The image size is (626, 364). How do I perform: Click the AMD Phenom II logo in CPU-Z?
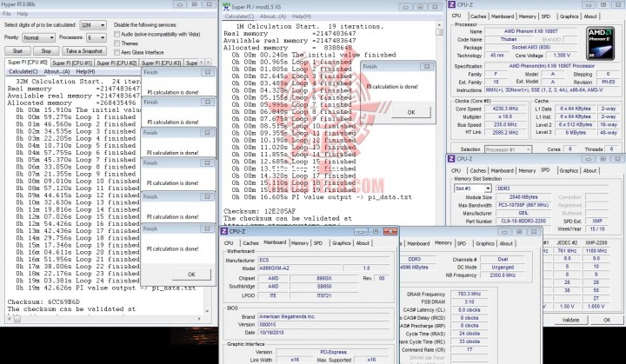click(600, 43)
